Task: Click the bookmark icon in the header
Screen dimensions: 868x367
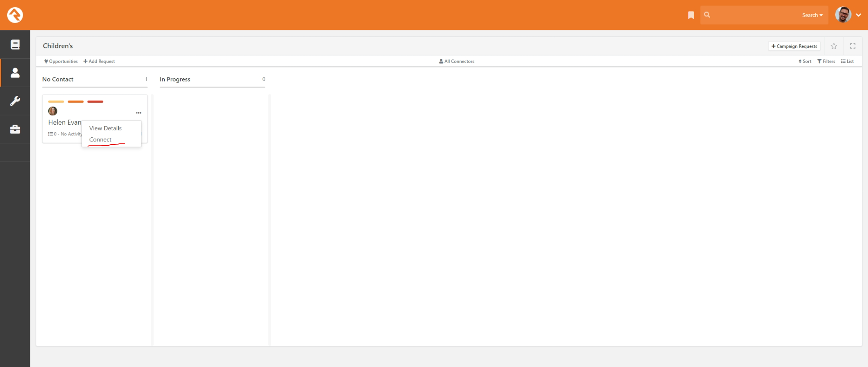Action: pos(691,15)
